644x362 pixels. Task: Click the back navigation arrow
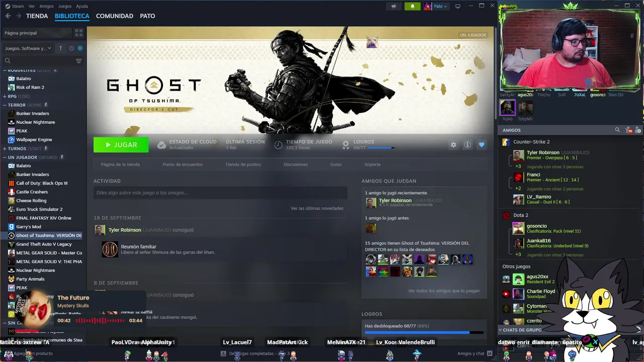8,16
